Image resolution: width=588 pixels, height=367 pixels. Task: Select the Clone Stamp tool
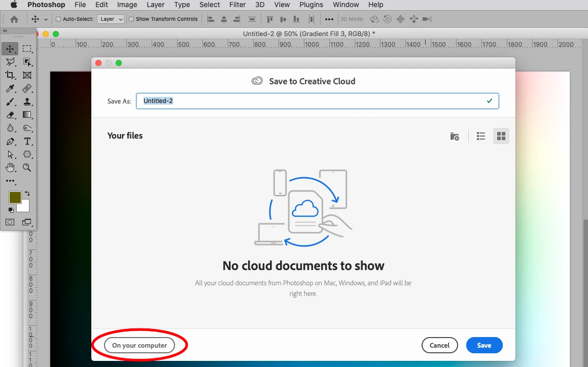[26, 102]
